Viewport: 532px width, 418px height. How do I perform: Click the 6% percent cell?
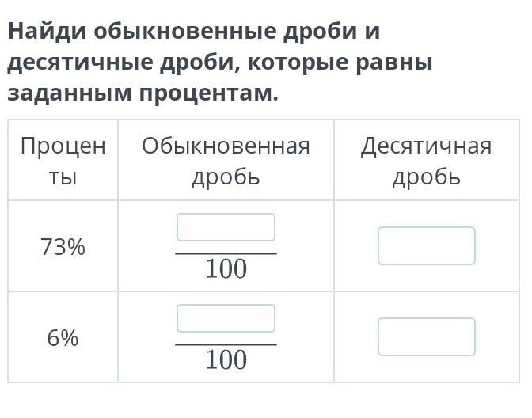pos(63,338)
